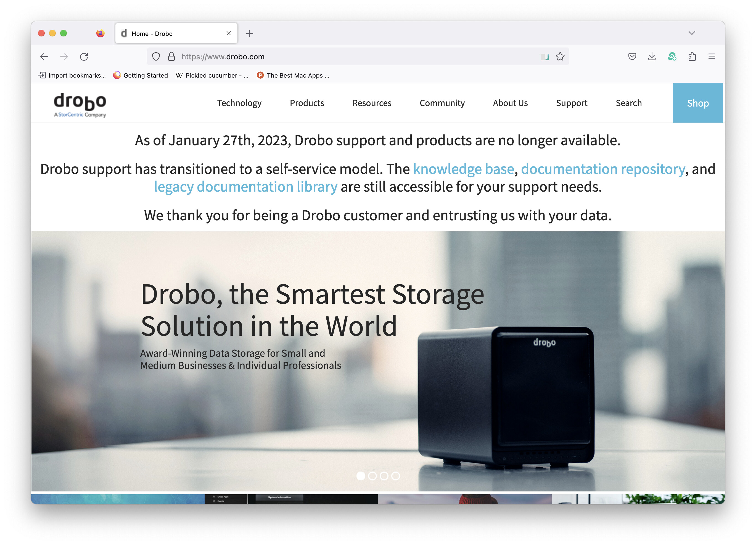Open the Firefox hamburger menu
The width and height of the screenshot is (756, 545).
(712, 56)
